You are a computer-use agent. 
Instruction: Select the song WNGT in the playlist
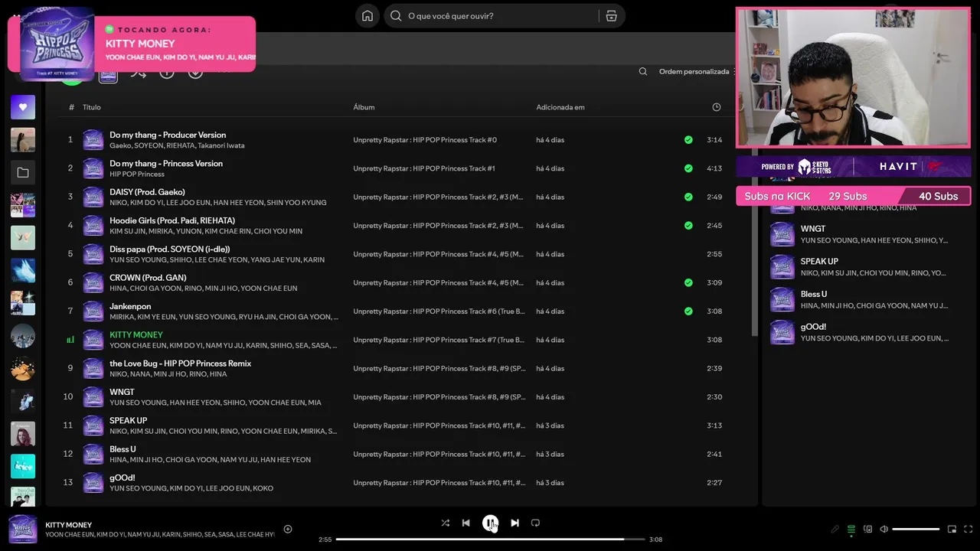122,392
